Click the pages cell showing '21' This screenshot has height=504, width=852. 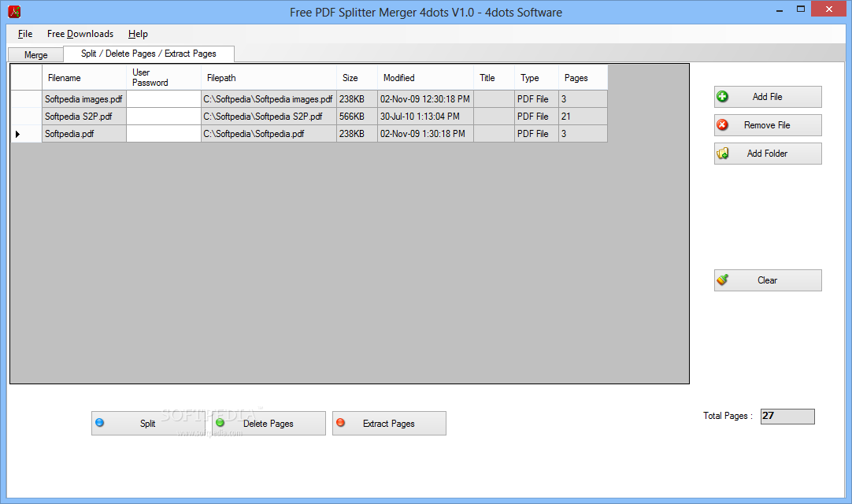point(583,117)
